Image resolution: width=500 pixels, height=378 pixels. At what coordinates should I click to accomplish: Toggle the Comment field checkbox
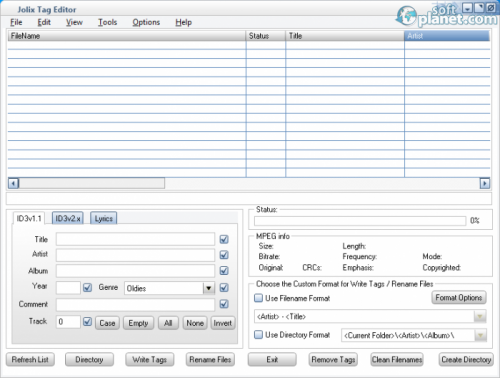pos(224,304)
